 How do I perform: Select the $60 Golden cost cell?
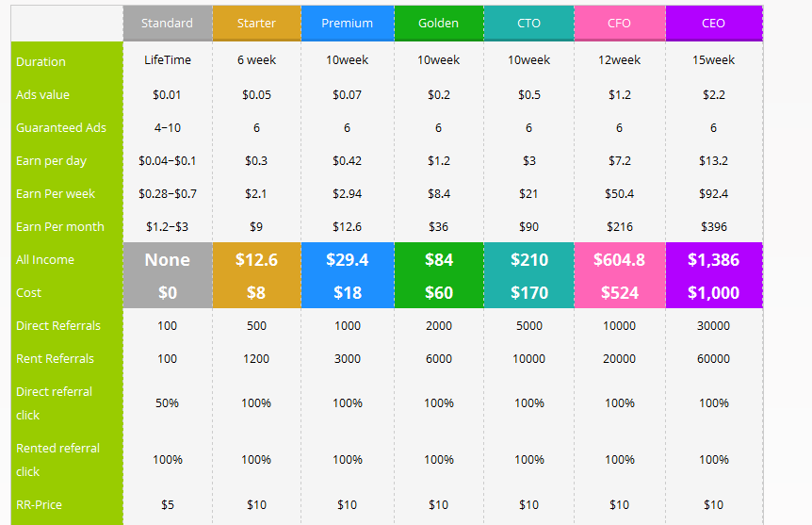[438, 292]
